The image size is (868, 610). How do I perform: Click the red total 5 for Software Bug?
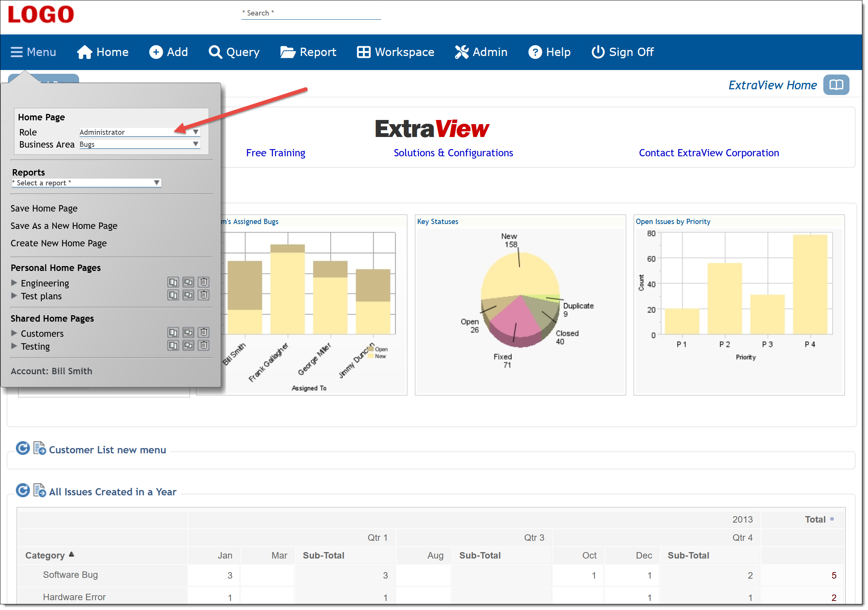pyautogui.click(x=834, y=576)
